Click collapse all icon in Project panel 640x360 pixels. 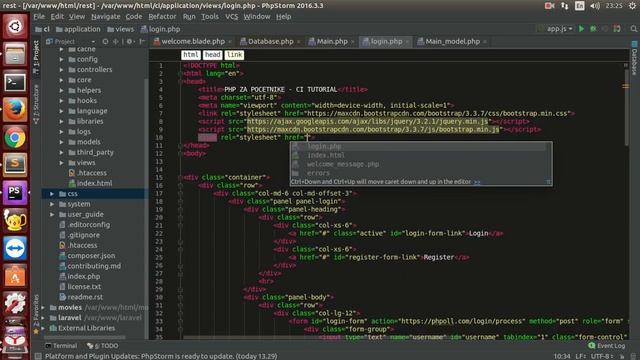point(116,41)
